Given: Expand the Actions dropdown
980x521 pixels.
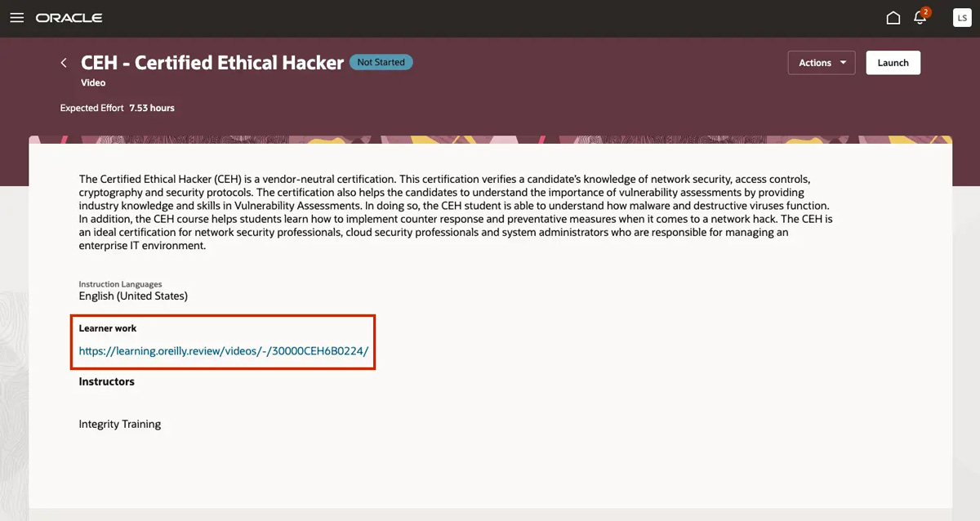Looking at the screenshot, I should [x=822, y=63].
